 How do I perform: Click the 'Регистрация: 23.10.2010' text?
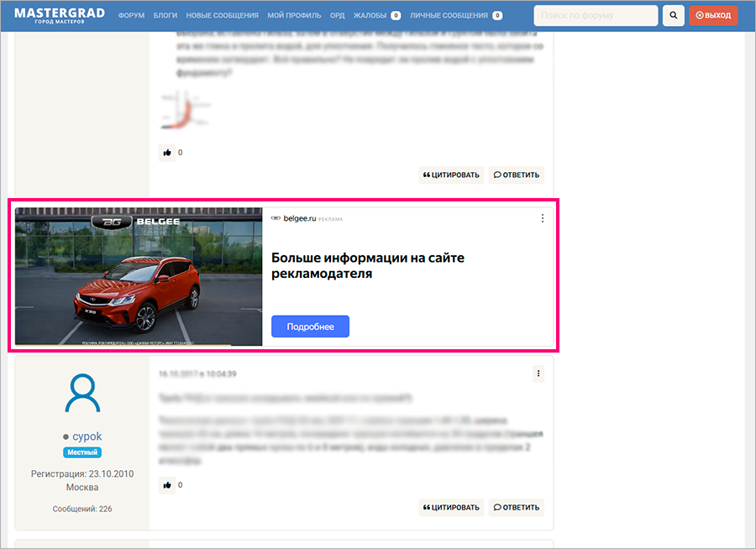82,473
